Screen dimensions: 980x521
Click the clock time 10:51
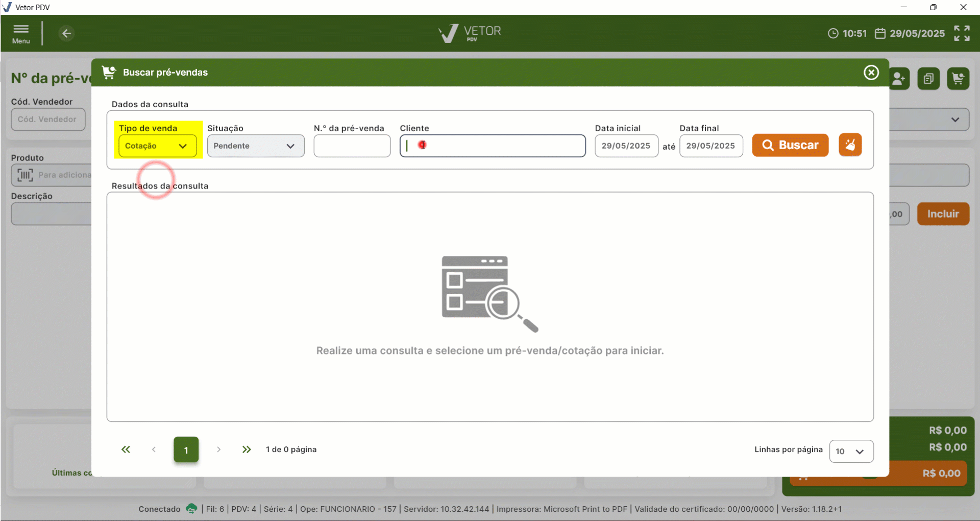(x=847, y=34)
